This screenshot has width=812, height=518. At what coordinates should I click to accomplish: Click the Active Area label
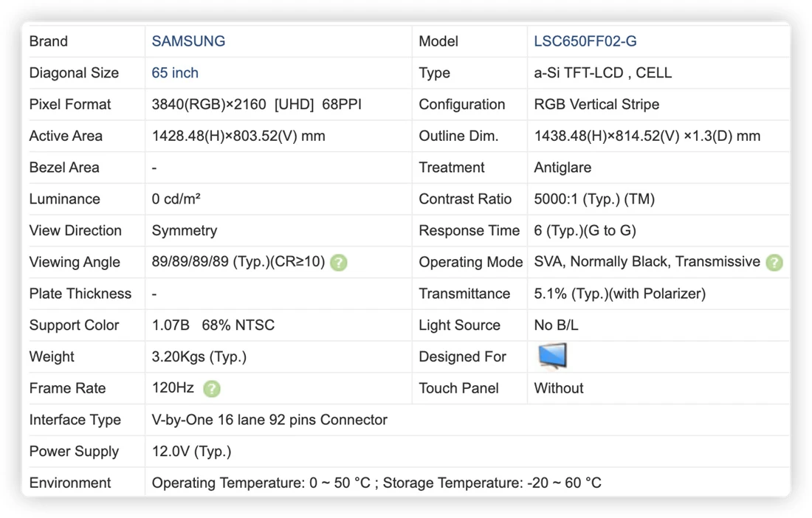[66, 136]
